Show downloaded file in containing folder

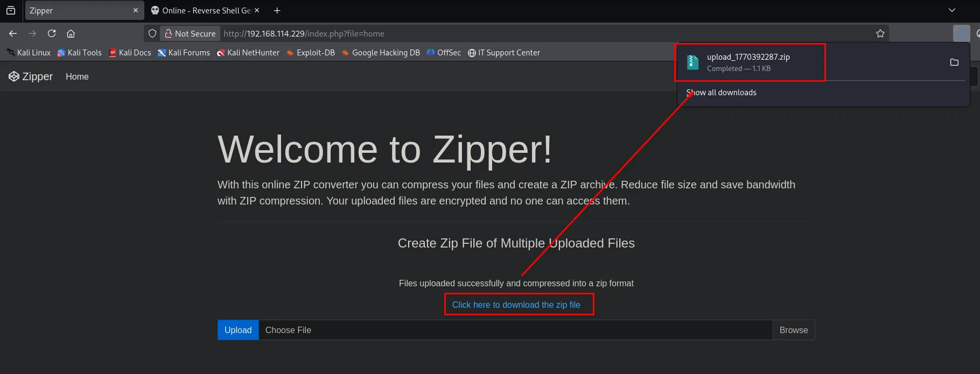click(x=954, y=62)
